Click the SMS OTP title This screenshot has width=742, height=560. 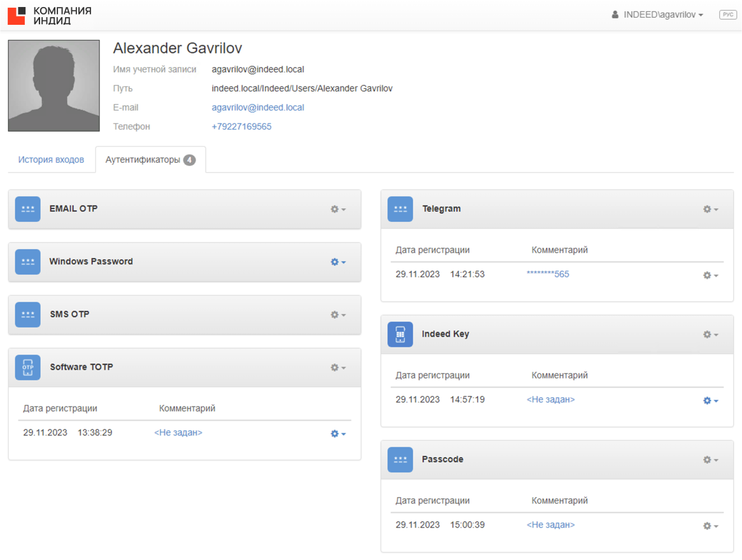[x=69, y=314]
